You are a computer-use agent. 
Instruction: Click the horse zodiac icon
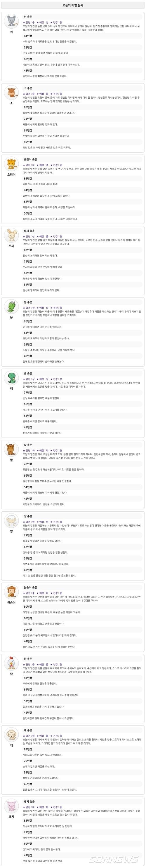point(11,449)
